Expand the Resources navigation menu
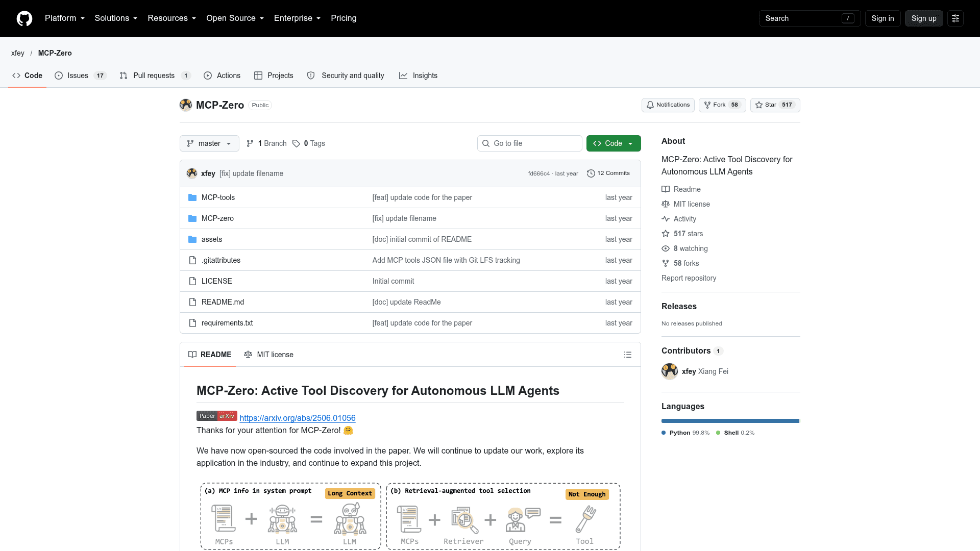 pos(172,18)
